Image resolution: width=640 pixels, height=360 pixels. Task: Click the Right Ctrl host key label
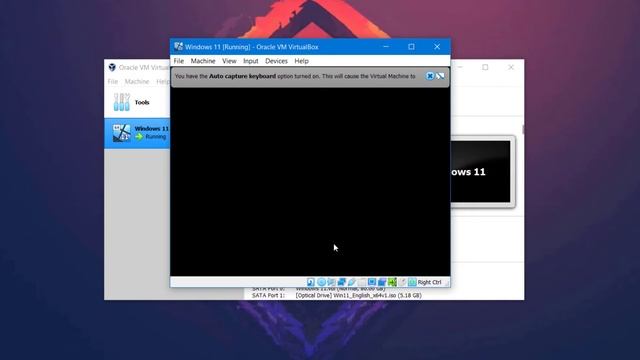tap(429, 282)
